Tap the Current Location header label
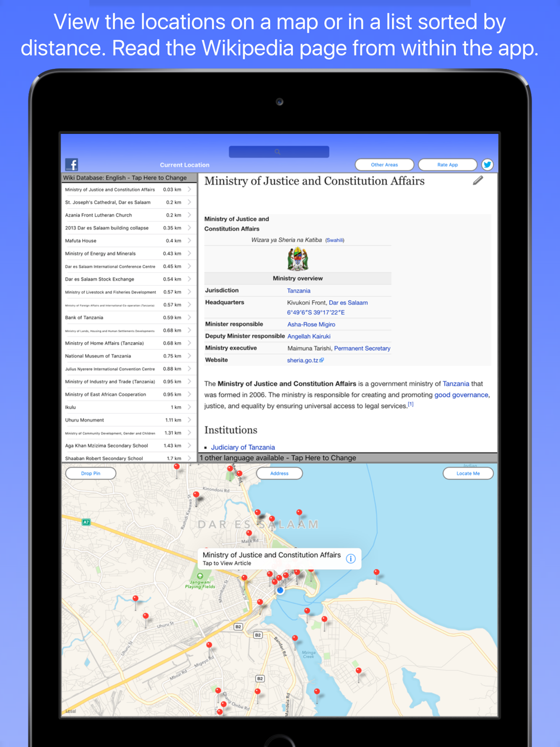The image size is (560, 747). click(x=185, y=165)
